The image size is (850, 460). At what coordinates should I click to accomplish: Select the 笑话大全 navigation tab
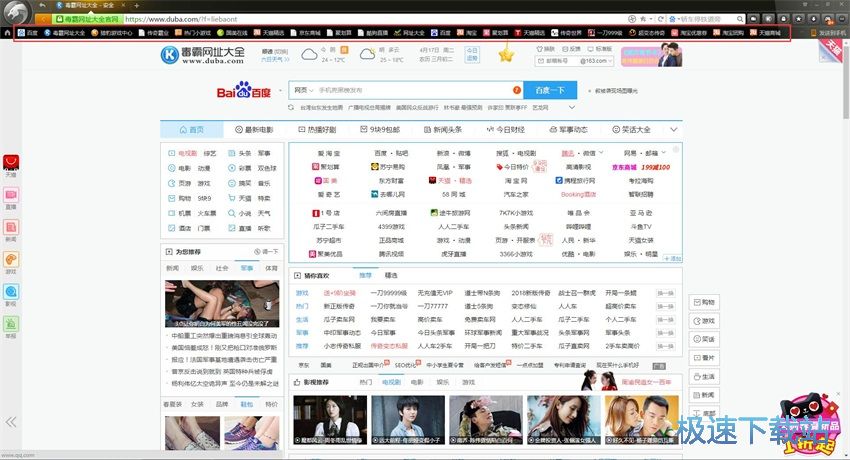[631, 129]
